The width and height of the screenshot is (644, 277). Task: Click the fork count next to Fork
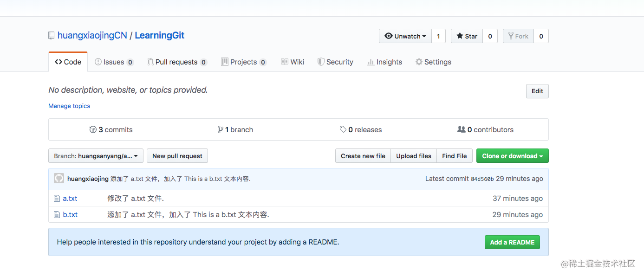tap(541, 36)
